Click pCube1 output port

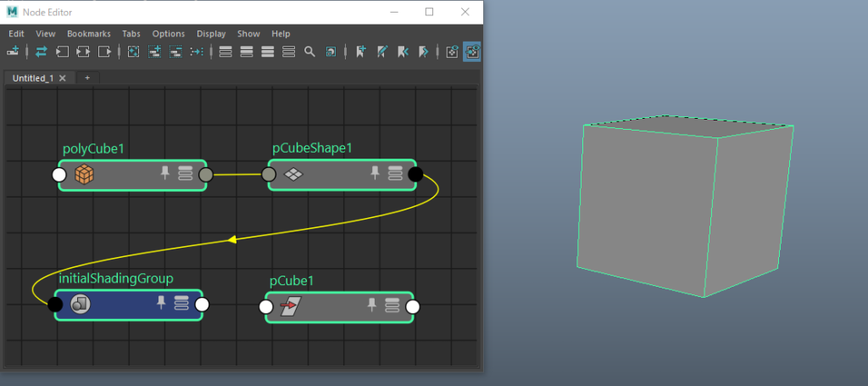tap(413, 307)
